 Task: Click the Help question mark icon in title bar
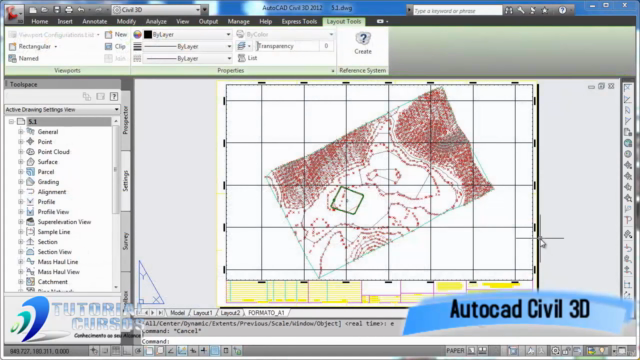pyautogui.click(x=562, y=11)
